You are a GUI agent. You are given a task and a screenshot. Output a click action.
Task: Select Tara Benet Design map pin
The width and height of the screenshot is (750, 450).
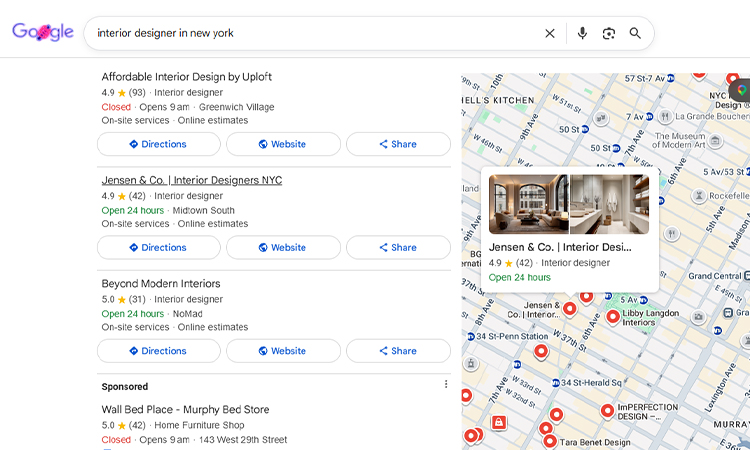[550, 440]
